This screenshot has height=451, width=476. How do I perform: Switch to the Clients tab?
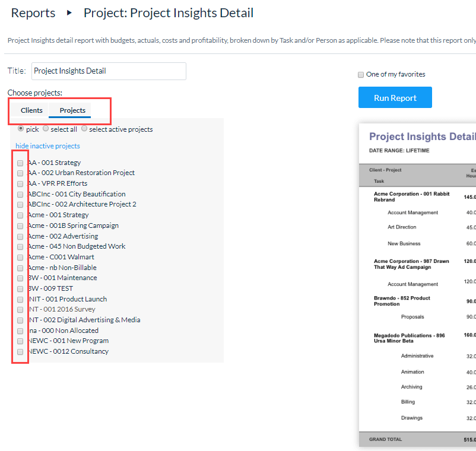coord(31,110)
